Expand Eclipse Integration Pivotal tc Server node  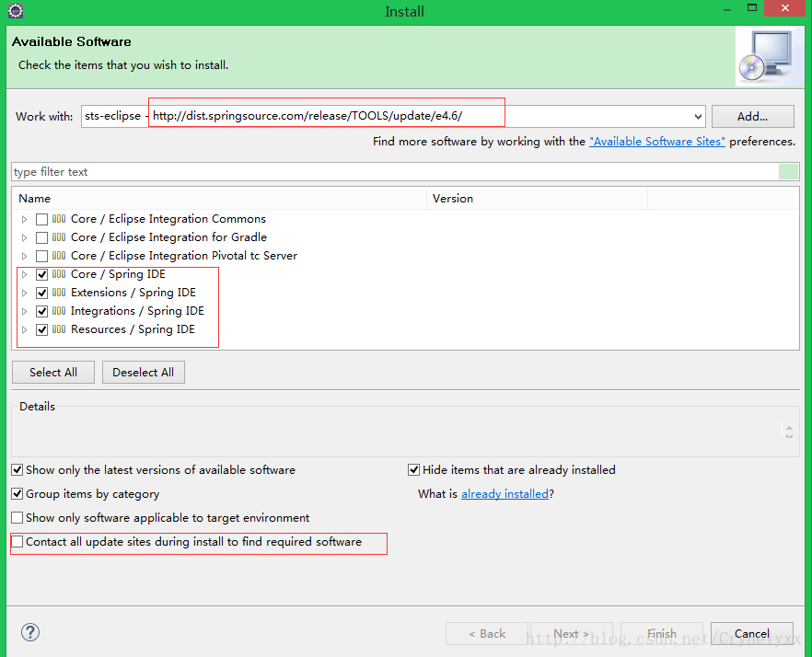click(x=24, y=257)
